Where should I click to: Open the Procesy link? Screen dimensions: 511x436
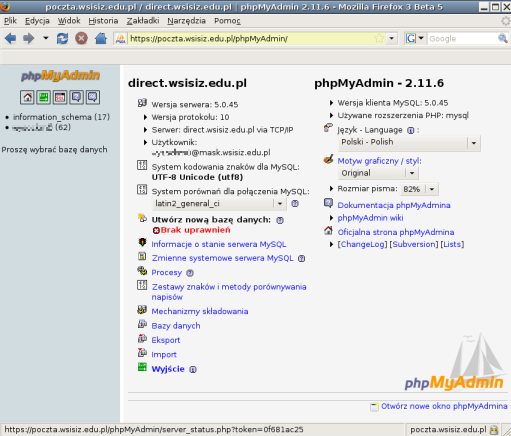click(x=167, y=273)
